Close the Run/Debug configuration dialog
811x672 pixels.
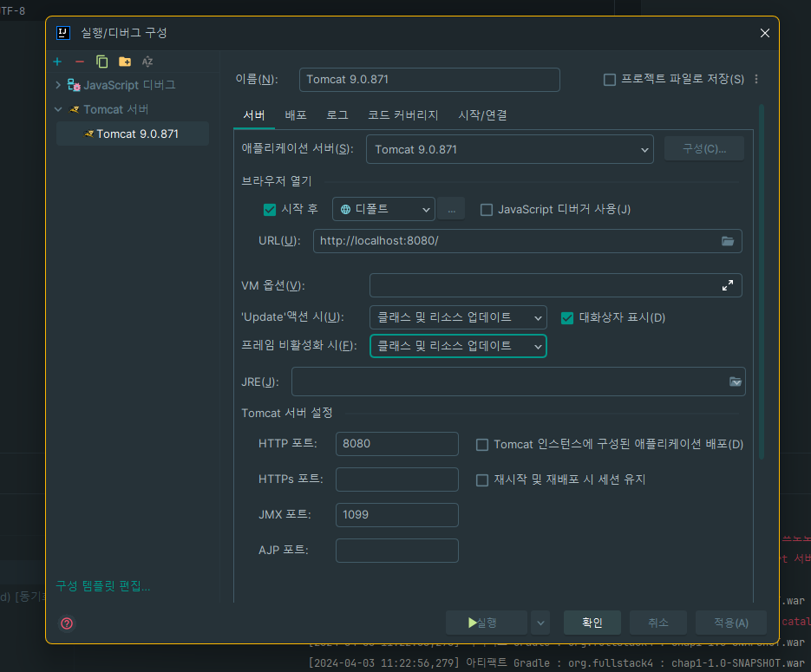coord(765,33)
